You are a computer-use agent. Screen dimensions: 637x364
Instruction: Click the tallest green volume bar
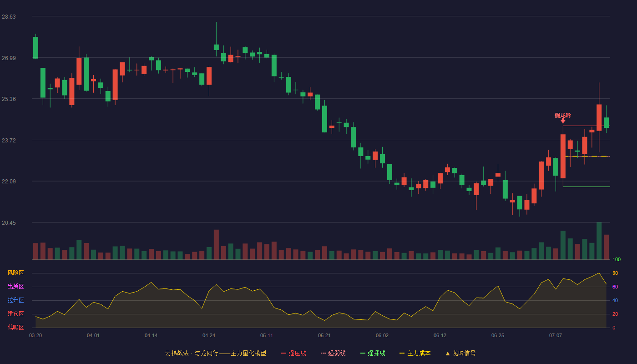599,241
